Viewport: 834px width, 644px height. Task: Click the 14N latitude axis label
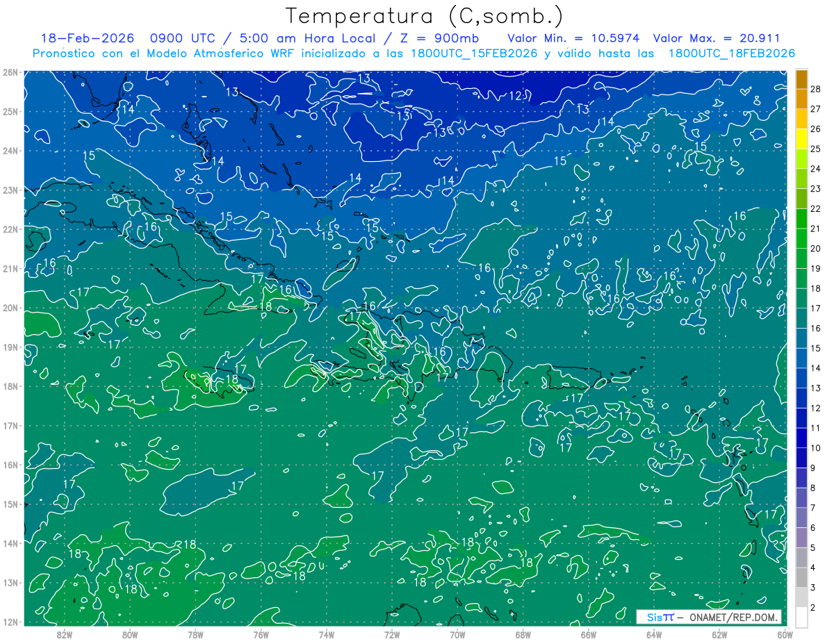(10, 543)
